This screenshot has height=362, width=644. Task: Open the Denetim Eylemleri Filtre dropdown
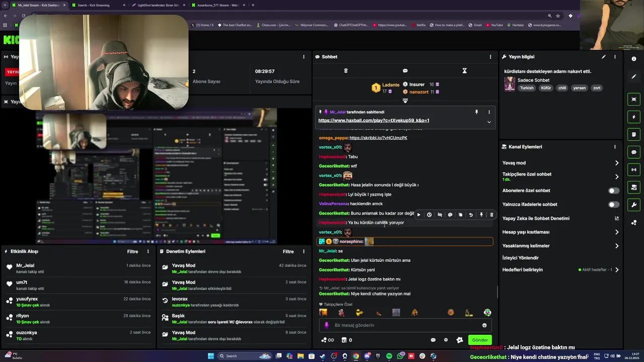[288, 251]
